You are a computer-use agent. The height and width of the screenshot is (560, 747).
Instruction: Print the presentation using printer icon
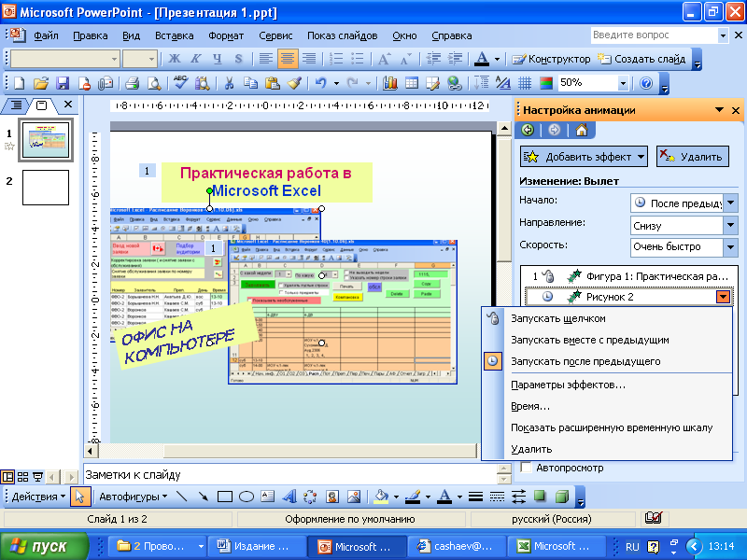coord(132,83)
